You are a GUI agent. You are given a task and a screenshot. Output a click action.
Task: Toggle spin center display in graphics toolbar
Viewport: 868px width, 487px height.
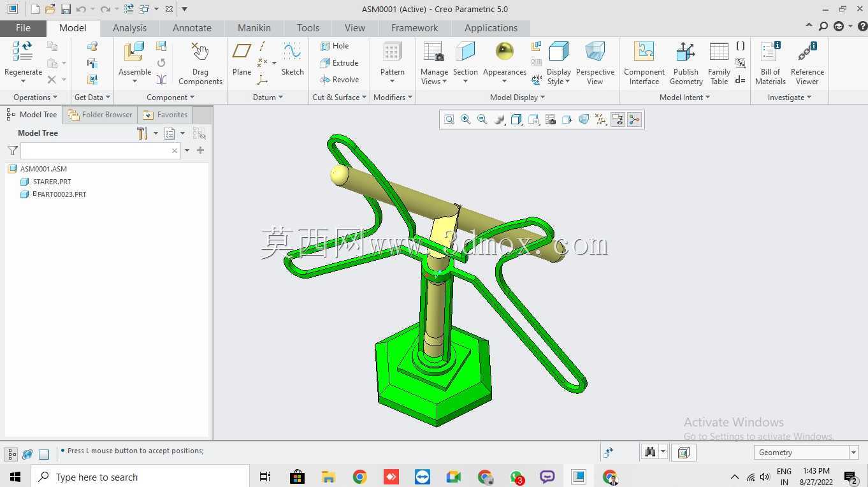(634, 120)
